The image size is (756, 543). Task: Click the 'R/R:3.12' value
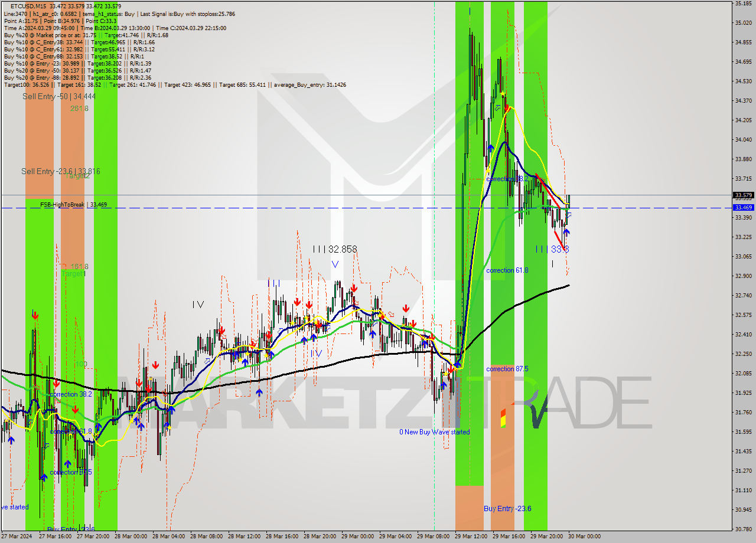click(x=144, y=49)
